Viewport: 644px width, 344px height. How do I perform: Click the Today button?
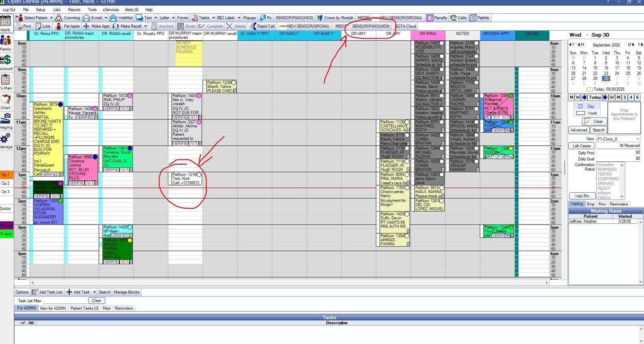tap(594, 97)
